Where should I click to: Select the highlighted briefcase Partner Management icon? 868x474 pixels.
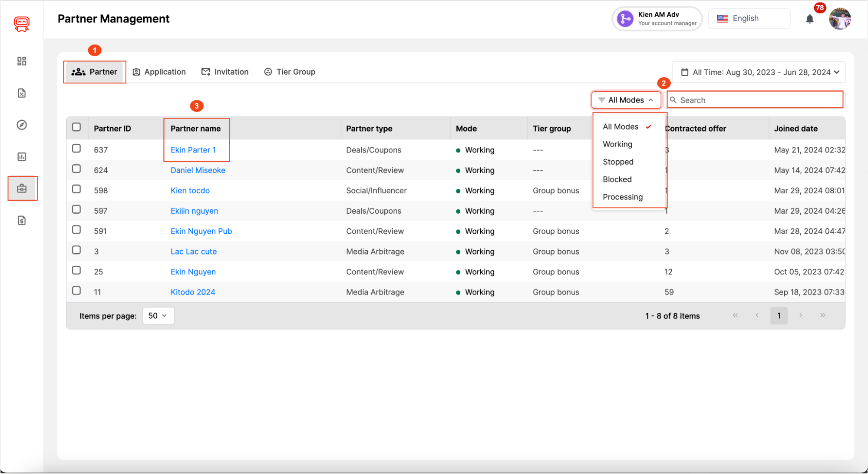tap(22, 188)
